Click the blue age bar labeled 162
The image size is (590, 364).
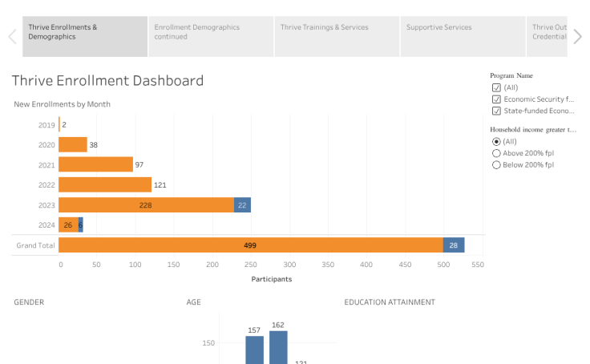tap(278, 349)
